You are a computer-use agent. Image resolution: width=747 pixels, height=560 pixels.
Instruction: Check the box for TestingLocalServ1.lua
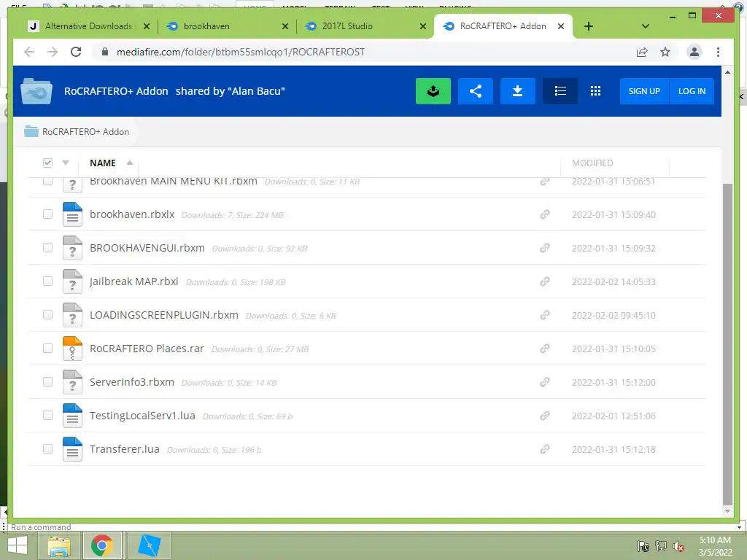(x=47, y=415)
